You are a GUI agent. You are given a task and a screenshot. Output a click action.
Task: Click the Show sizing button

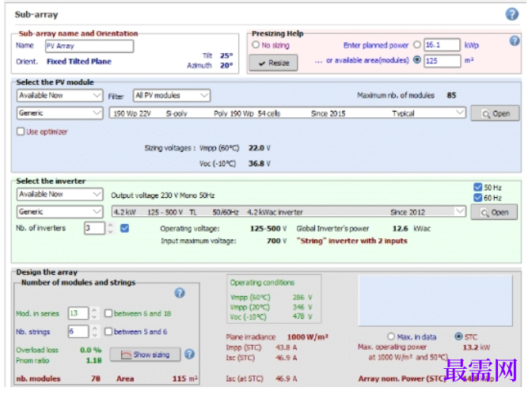click(x=145, y=355)
